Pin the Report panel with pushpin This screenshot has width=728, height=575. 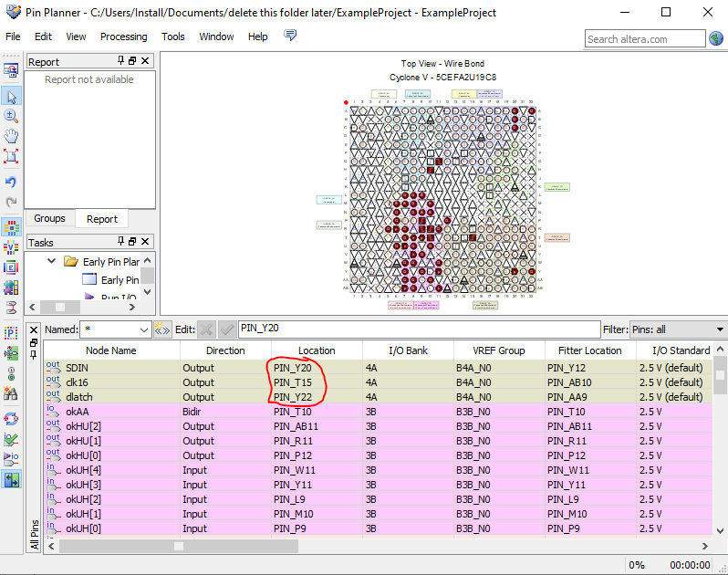(x=120, y=61)
